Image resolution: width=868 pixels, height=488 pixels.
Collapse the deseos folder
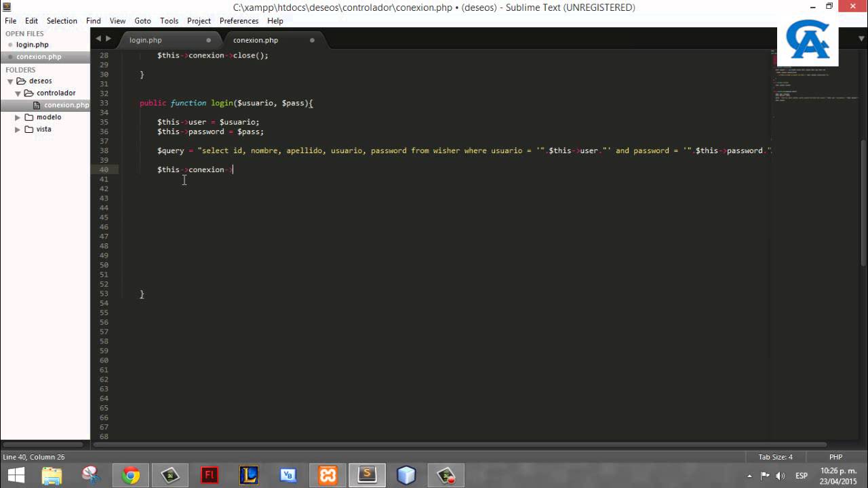tap(10, 81)
